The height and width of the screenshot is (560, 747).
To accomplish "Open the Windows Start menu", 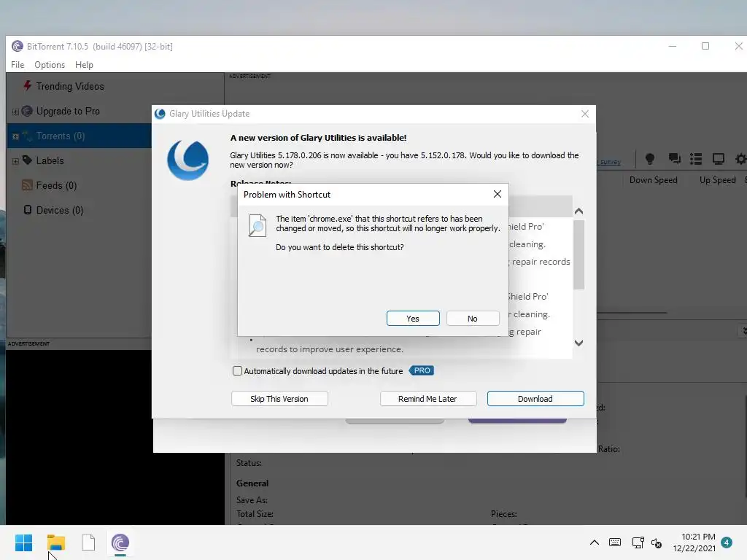I will coord(23,542).
